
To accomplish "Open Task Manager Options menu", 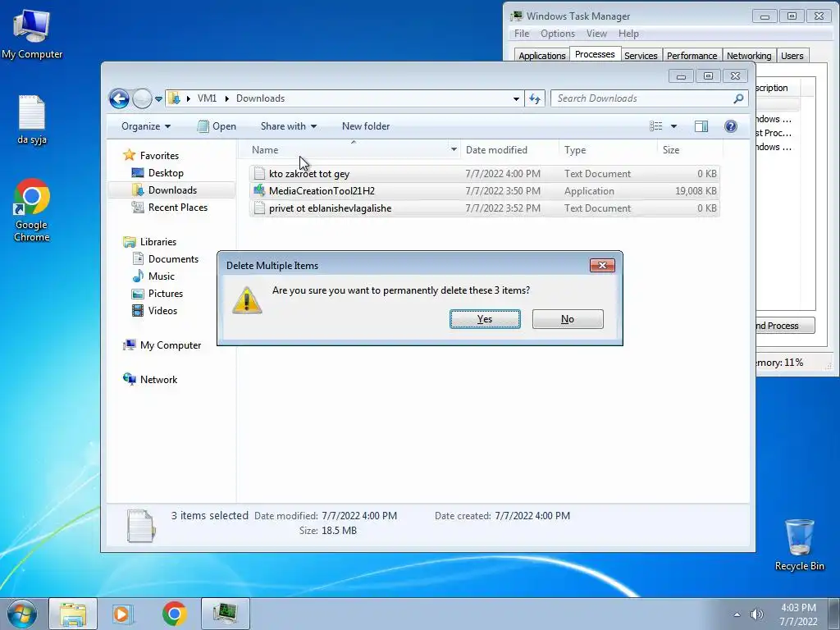I will 558,34.
